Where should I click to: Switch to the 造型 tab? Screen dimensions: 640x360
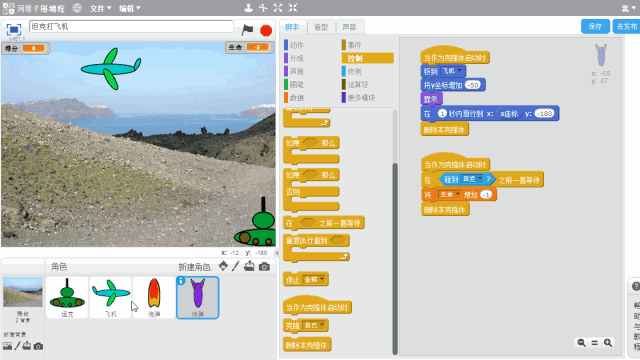(x=321, y=27)
